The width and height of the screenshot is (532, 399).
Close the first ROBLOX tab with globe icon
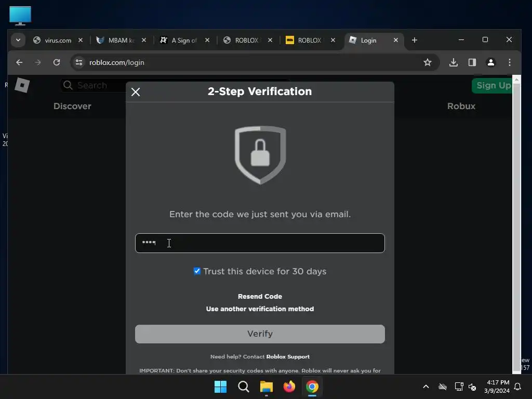[270, 40]
